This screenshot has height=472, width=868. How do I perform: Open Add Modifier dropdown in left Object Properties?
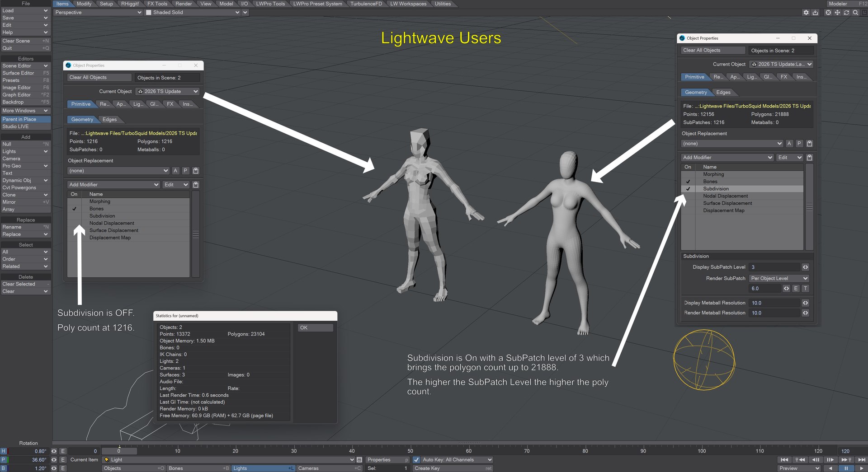(113, 185)
